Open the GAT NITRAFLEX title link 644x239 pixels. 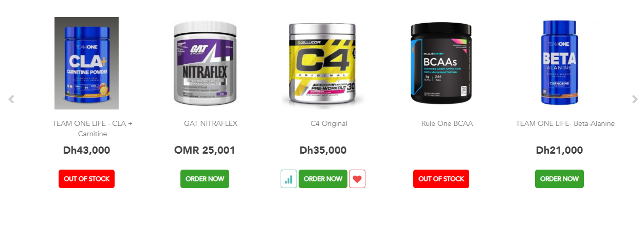[211, 124]
